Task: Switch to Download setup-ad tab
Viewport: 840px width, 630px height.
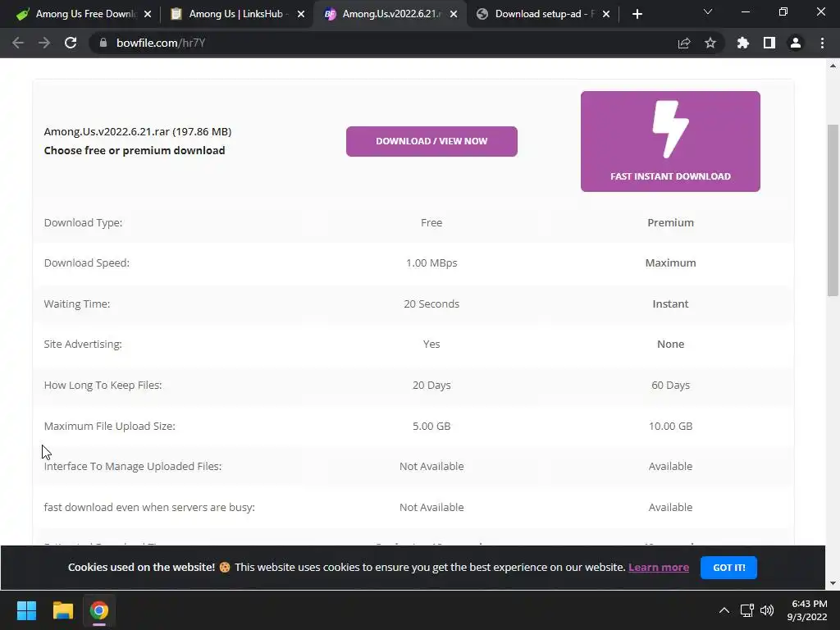Action: click(x=541, y=14)
